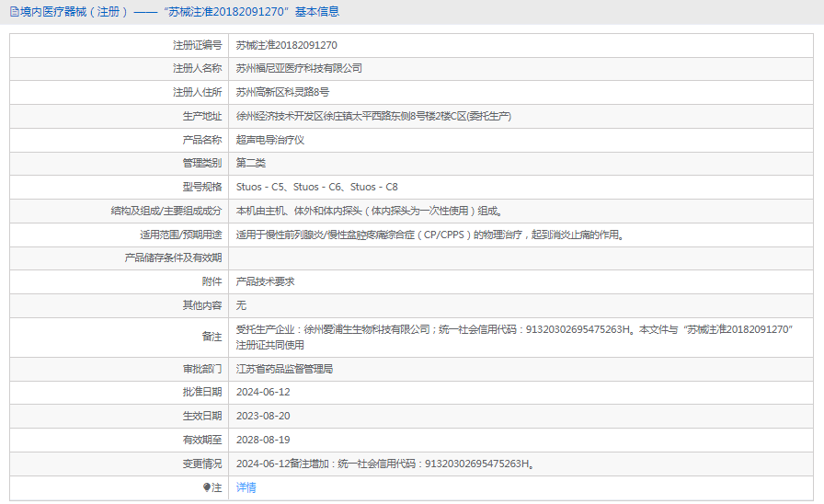Image resolution: width=824 pixels, height=504 pixels.
Task: Select the heading text 境内医疗器械(注册)基本信息
Action: 179,12
